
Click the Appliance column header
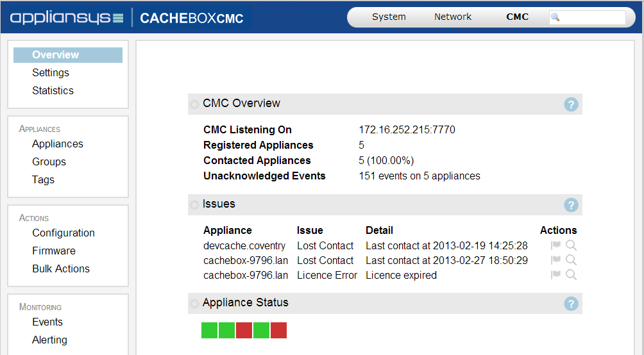click(x=227, y=231)
